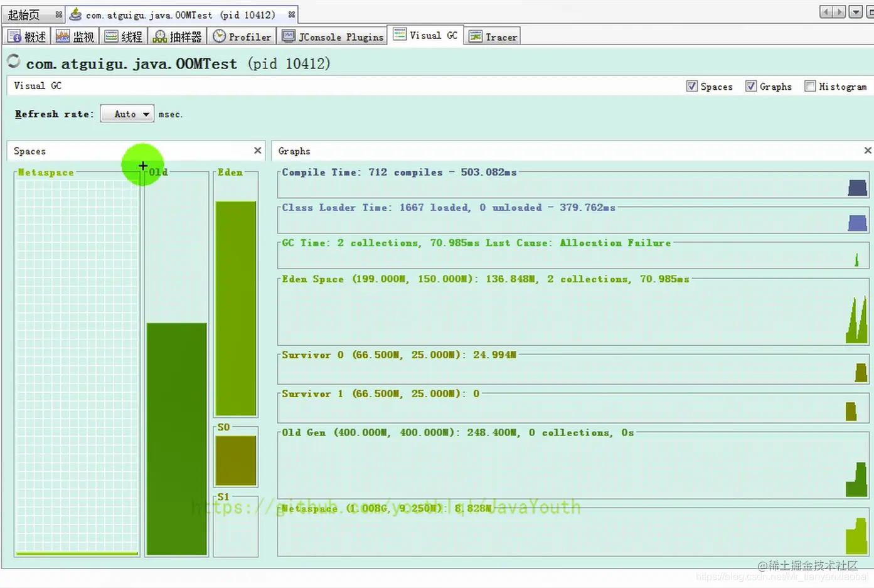Open the Tracer tab
The height and width of the screenshot is (588, 874).
tap(493, 36)
